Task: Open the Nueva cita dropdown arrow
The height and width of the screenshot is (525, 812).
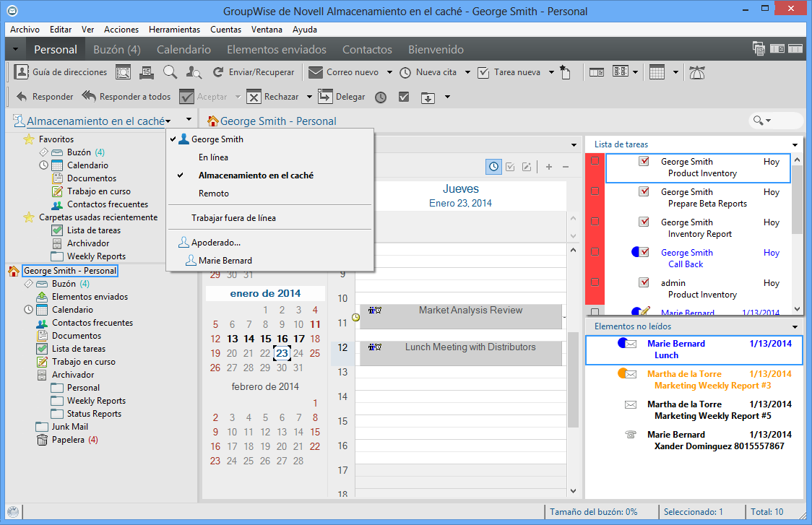Action: 467,72
